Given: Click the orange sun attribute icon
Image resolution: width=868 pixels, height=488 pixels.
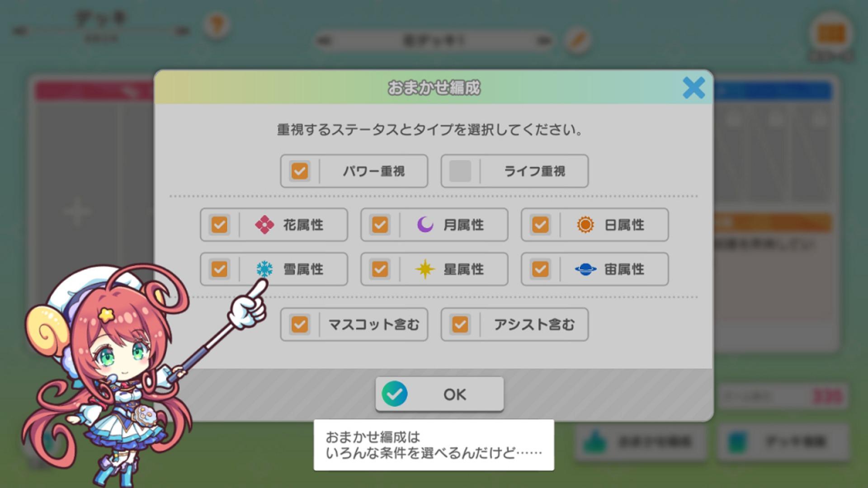Looking at the screenshot, I should pyautogui.click(x=585, y=225).
